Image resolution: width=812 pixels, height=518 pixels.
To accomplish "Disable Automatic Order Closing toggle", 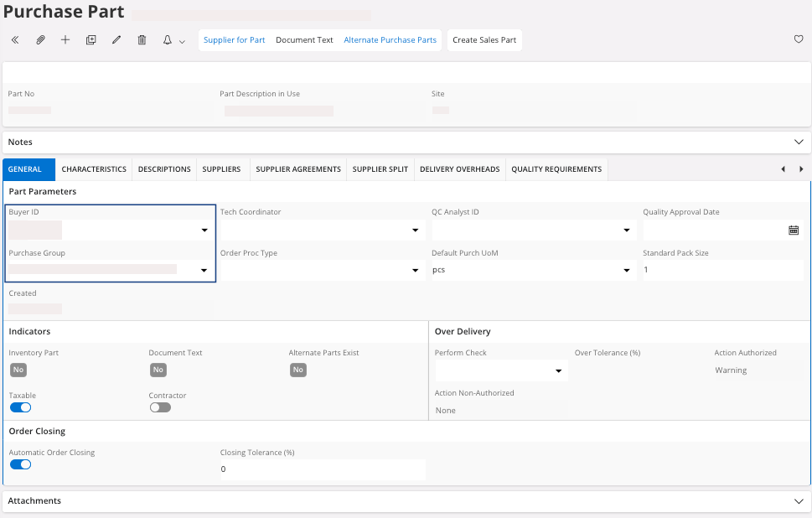I will 20,464.
